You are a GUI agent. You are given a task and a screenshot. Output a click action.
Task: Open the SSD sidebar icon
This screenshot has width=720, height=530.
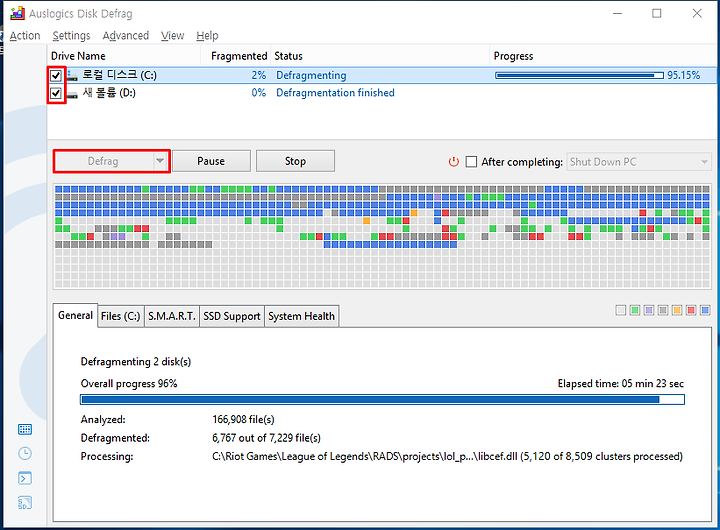25,503
